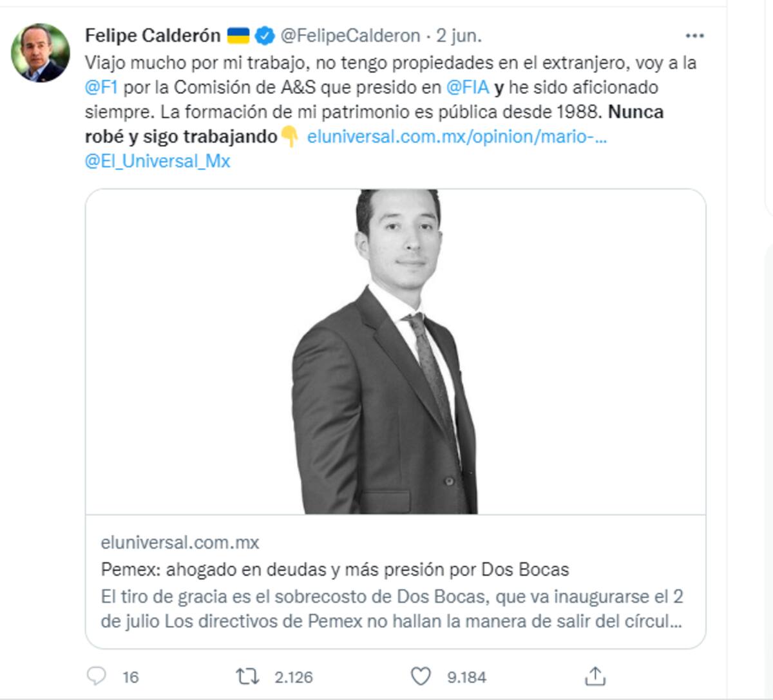This screenshot has width=773, height=700.
Task: Open the @FIA mention link
Action: pos(468,87)
